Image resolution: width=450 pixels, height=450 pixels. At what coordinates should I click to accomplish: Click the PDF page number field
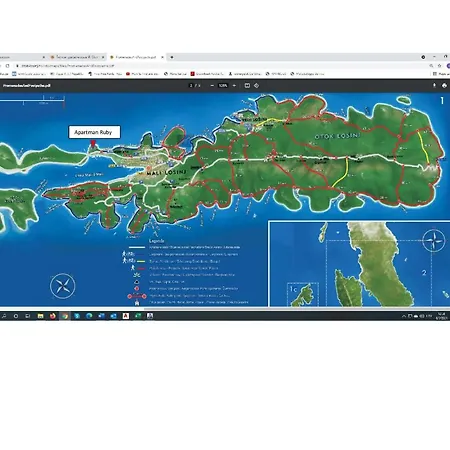click(x=191, y=86)
